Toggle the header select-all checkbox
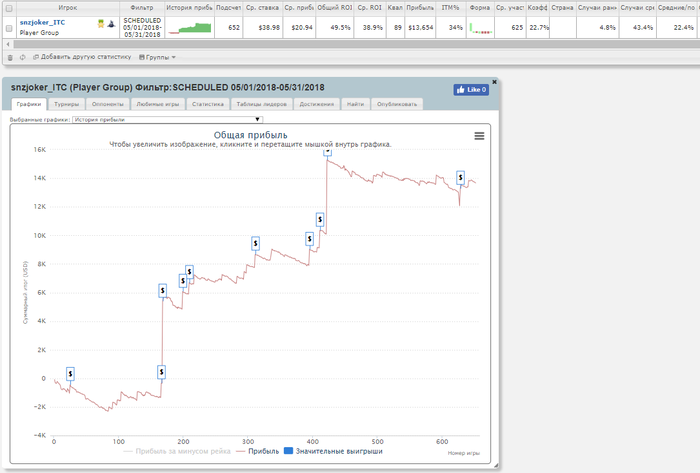 [x=9, y=8]
